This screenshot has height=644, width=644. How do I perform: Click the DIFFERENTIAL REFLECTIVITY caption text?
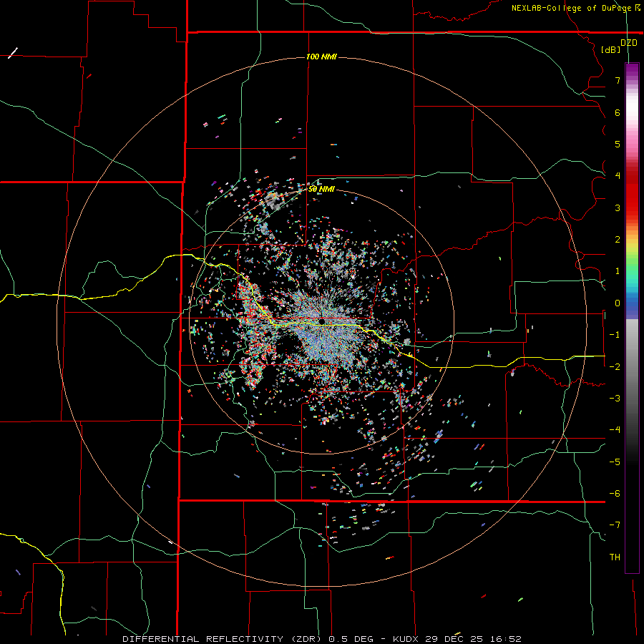click(203, 639)
